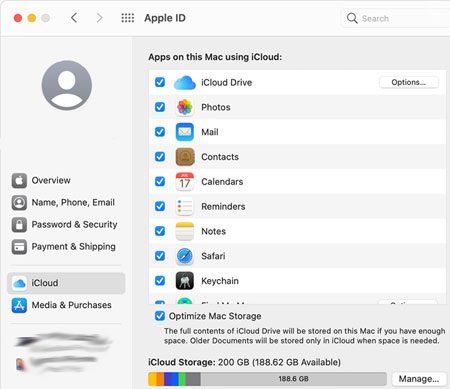
Task: Toggle the Keychain checkbox
Action: [160, 280]
